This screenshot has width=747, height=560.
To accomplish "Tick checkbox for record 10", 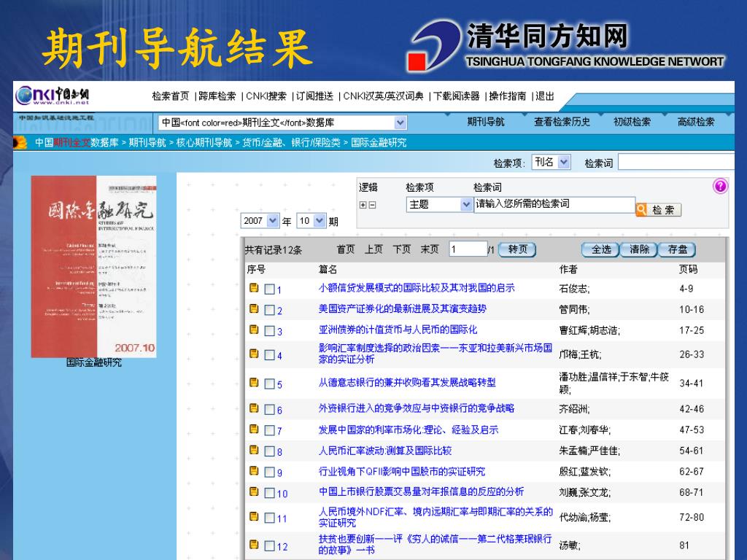I will pyautogui.click(x=270, y=493).
